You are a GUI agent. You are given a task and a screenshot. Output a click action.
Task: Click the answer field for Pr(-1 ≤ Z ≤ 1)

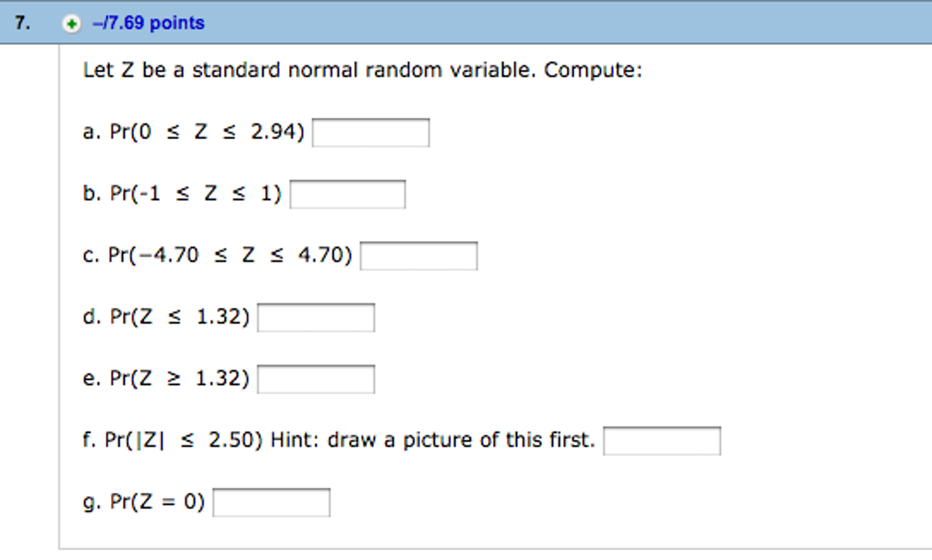click(347, 195)
